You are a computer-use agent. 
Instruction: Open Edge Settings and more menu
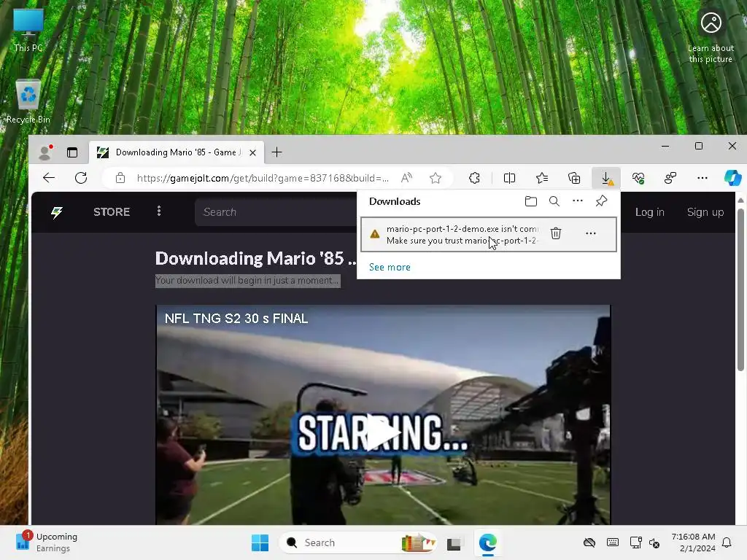pos(703,178)
